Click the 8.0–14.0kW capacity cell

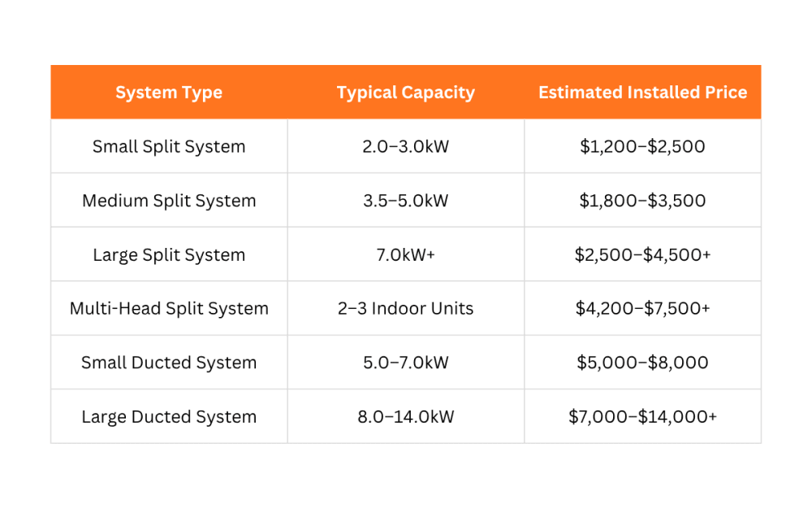pyautogui.click(x=405, y=416)
